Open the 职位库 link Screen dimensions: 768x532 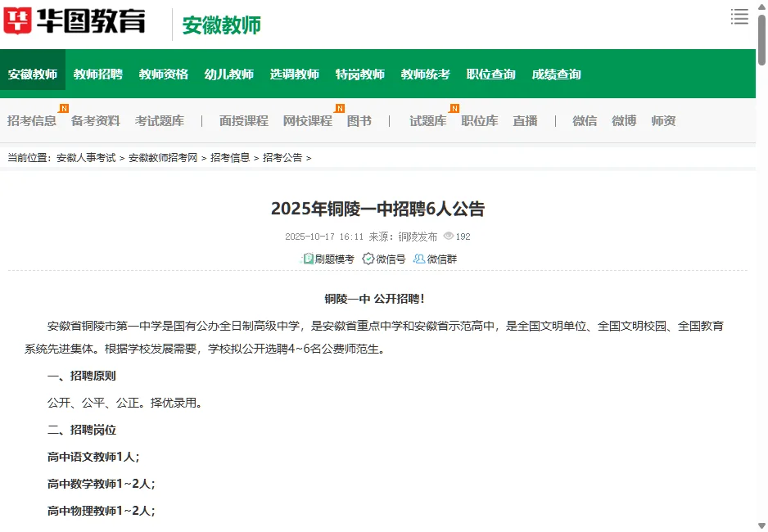480,120
